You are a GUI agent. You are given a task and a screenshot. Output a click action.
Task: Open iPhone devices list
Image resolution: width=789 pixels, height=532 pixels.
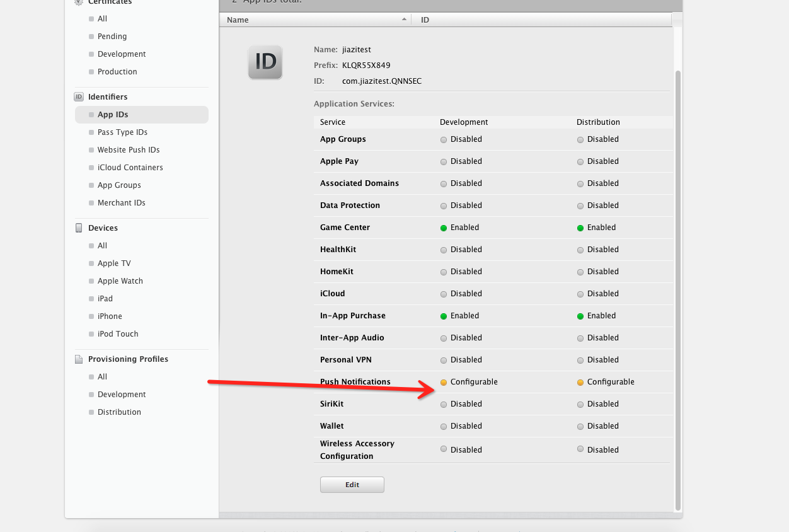pyautogui.click(x=110, y=316)
